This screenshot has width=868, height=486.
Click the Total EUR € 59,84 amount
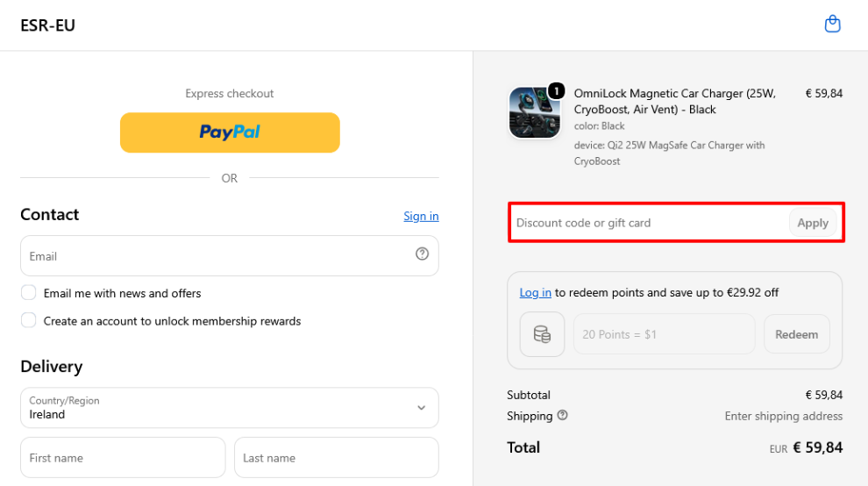click(x=806, y=447)
